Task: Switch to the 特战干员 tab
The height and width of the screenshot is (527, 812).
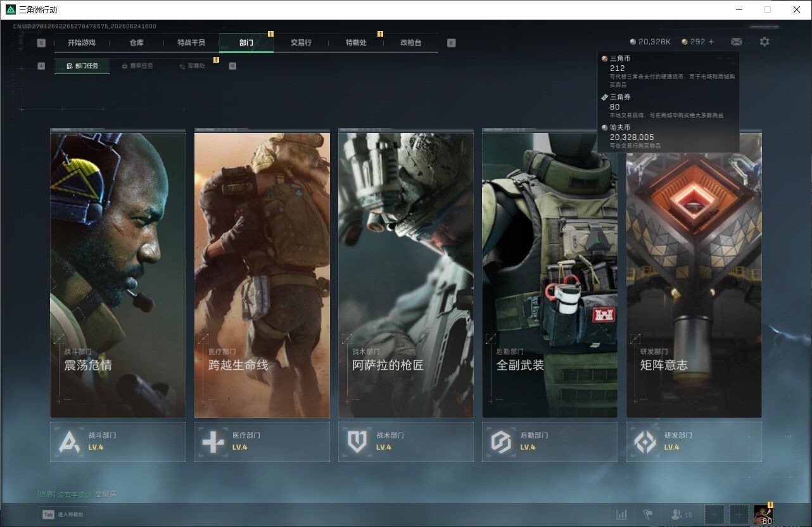Action: coord(191,43)
